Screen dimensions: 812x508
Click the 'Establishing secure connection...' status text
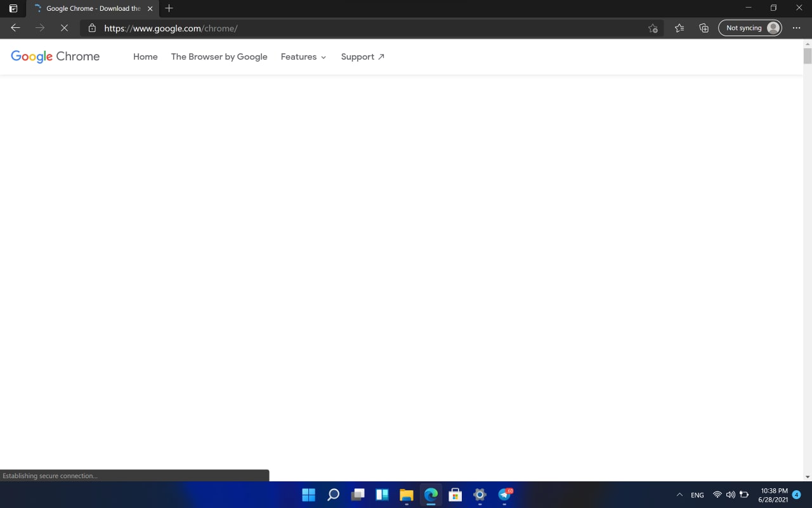pyautogui.click(x=50, y=476)
